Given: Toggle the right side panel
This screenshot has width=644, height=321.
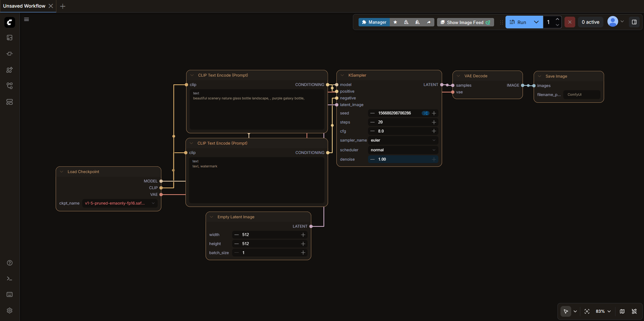Looking at the screenshot, I should 634,22.
